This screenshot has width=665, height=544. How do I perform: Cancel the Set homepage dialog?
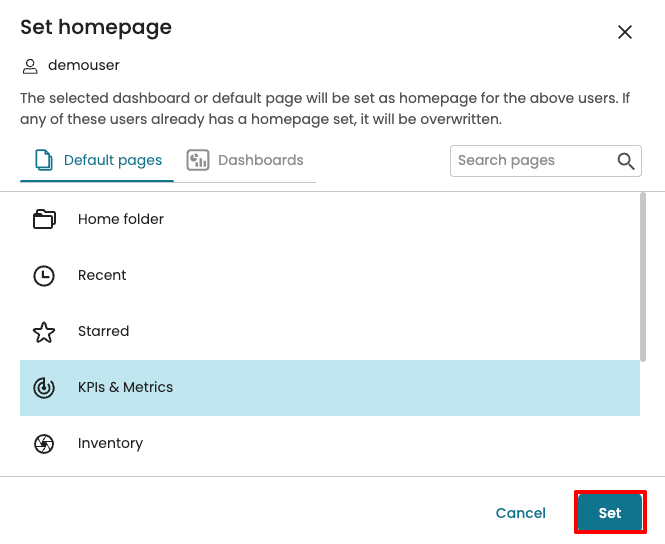pyautogui.click(x=520, y=513)
